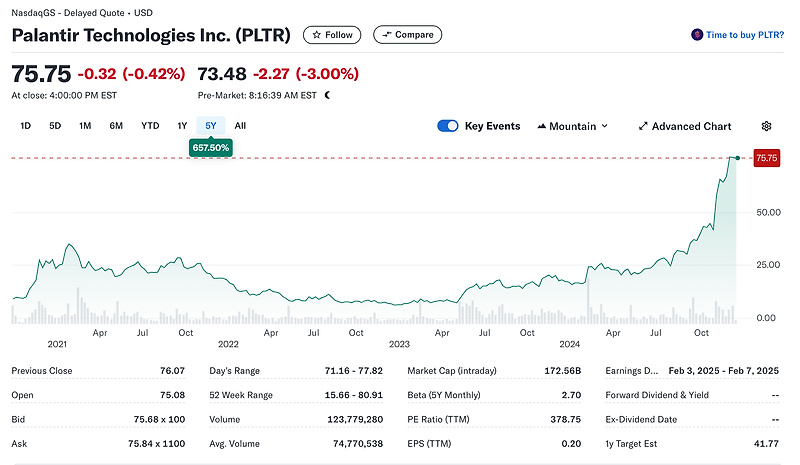Click the Previous Close value 76.07
Viewport: 800px width, 465px height.
(172, 371)
